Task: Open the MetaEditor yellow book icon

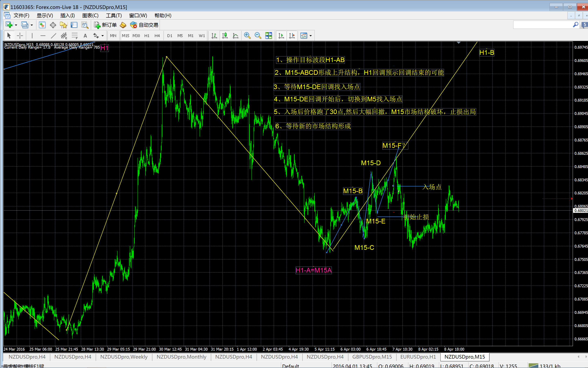Action: (123, 25)
